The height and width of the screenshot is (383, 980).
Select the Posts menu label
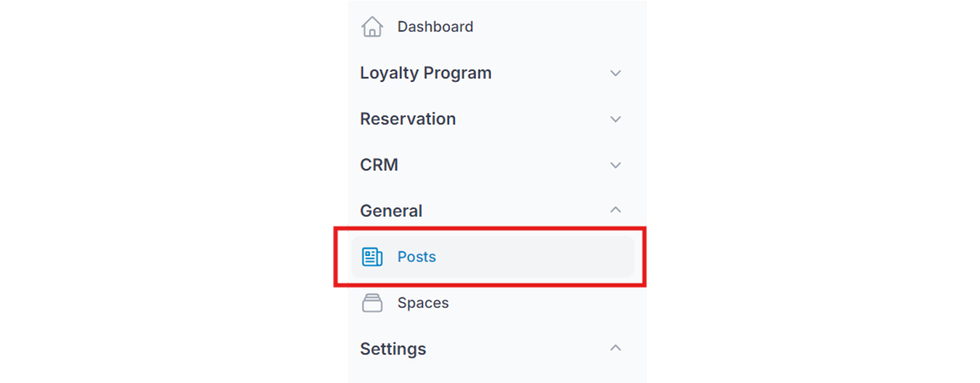[416, 257]
